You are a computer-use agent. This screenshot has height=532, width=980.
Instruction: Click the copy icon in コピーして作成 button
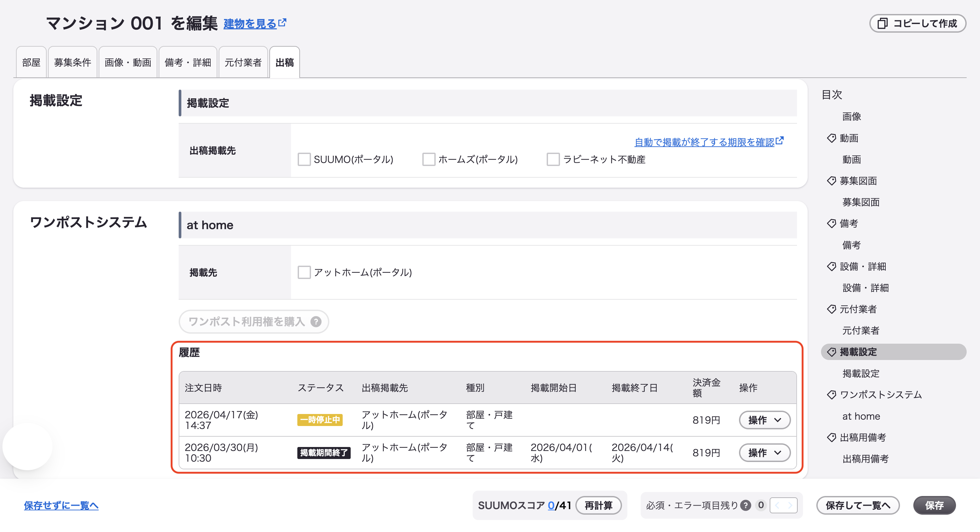[x=883, y=24]
